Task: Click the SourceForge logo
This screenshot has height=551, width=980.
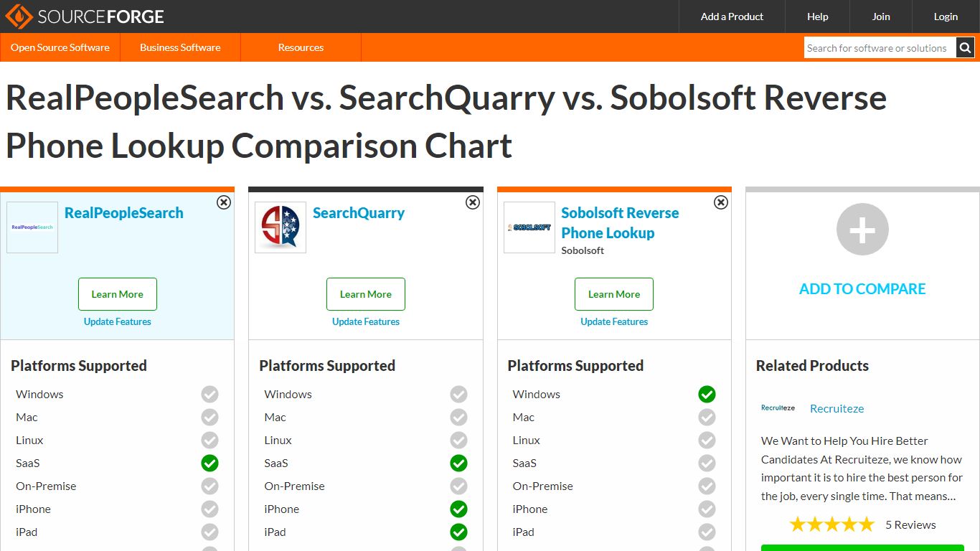Action: click(x=85, y=17)
